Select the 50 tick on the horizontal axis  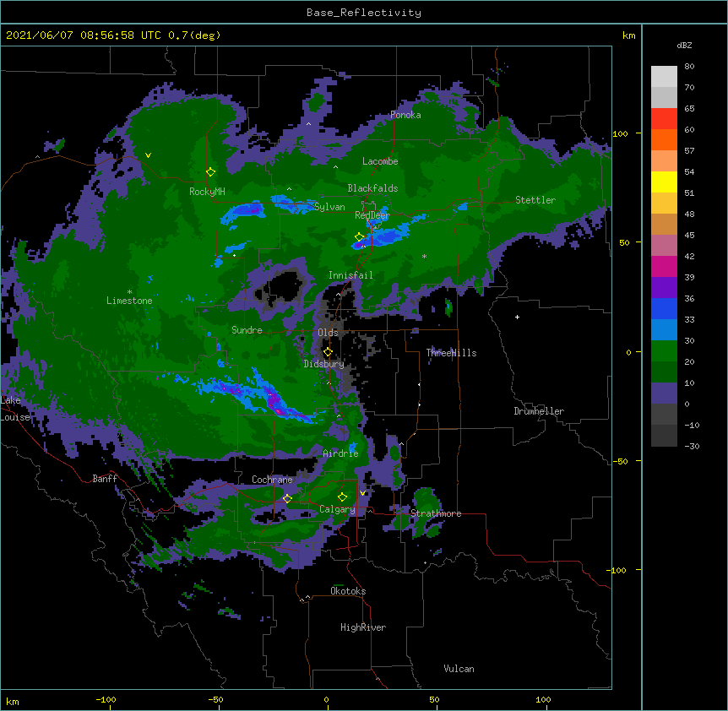(x=434, y=699)
